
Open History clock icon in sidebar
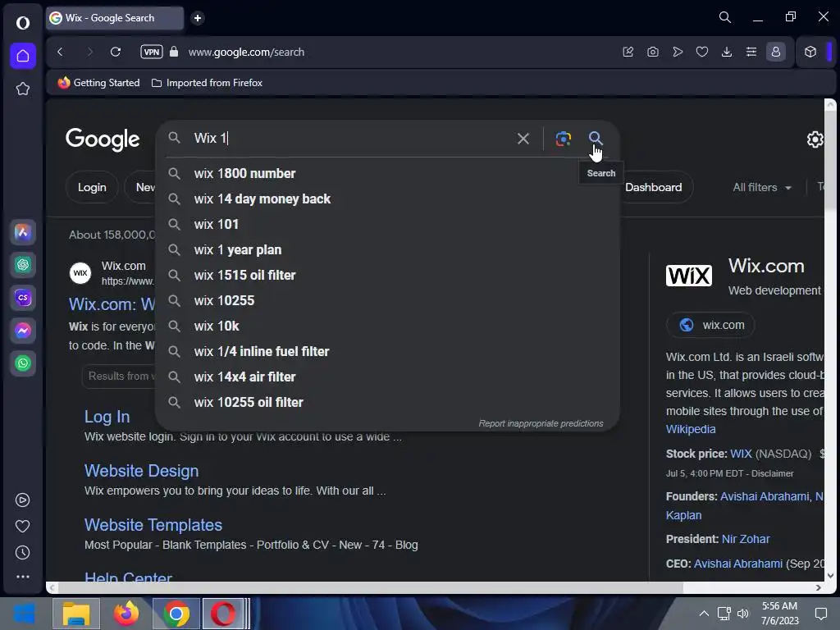pos(22,552)
